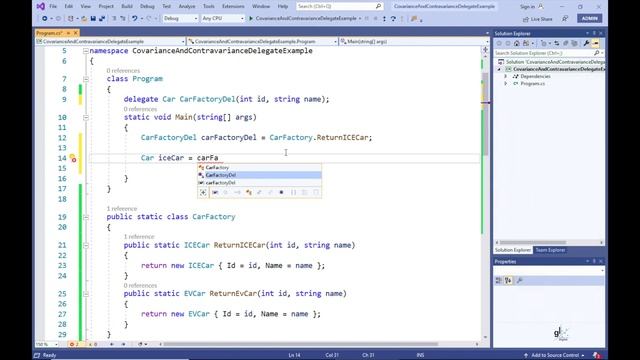Click the lightbulb error icon on line 14
This screenshot has height=360, width=640.
(73, 158)
